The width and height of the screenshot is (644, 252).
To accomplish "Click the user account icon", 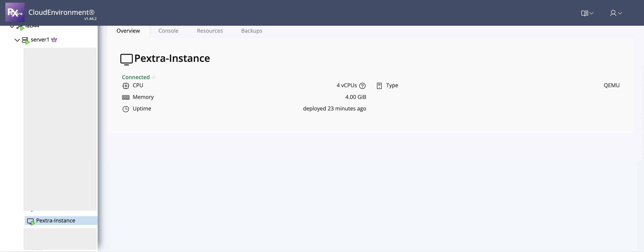I will coord(613,13).
